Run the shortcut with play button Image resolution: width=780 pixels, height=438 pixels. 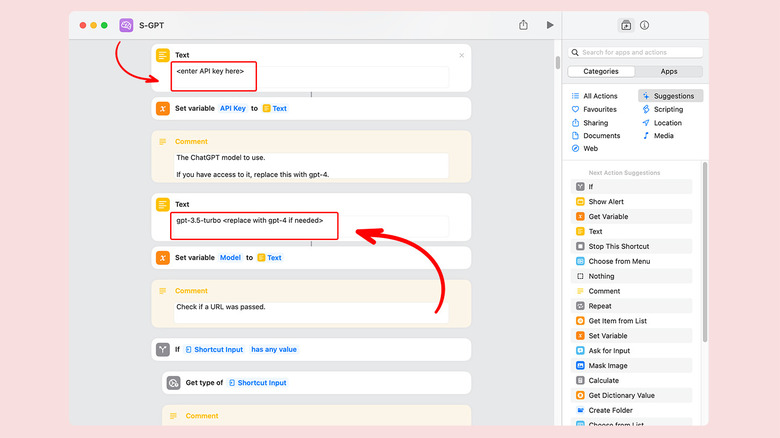click(549, 25)
